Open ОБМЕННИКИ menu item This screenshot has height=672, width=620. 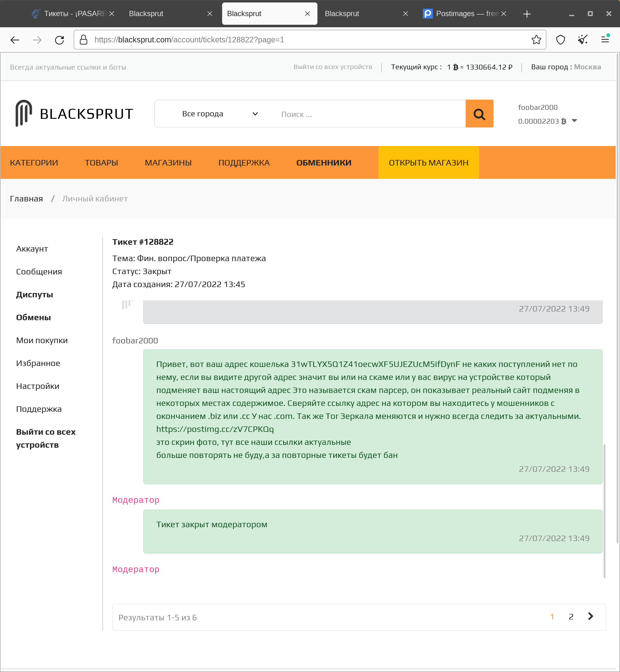point(324,163)
